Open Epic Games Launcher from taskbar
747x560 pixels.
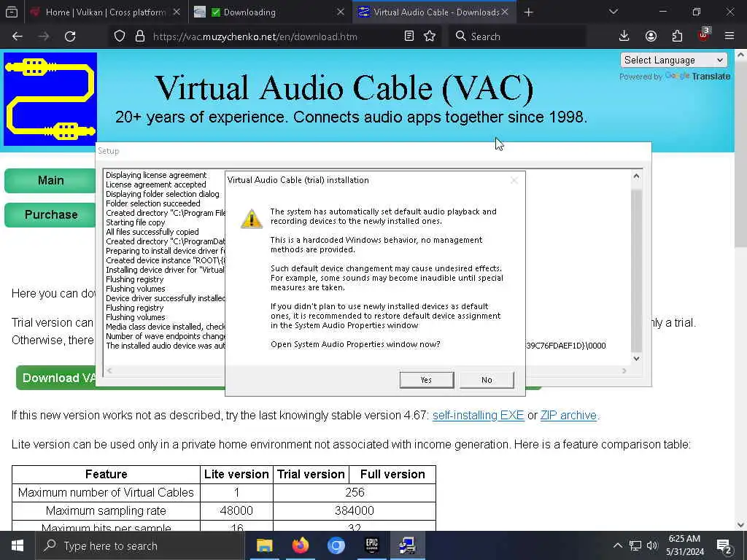click(x=371, y=545)
